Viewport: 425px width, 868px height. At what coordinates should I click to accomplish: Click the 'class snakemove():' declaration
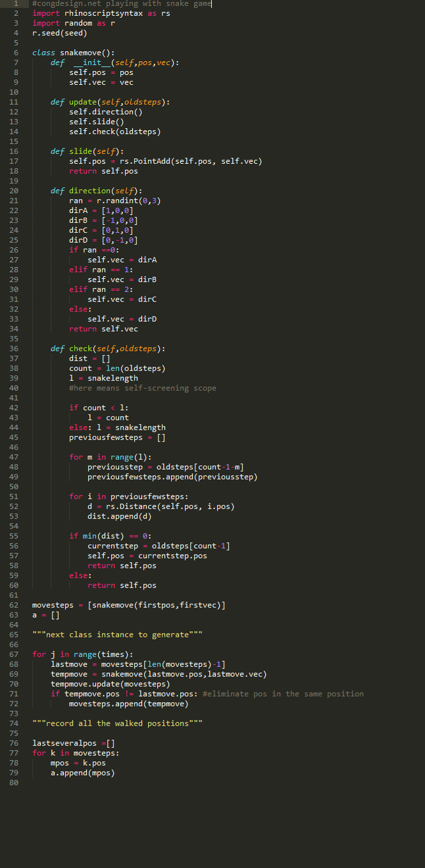point(74,53)
